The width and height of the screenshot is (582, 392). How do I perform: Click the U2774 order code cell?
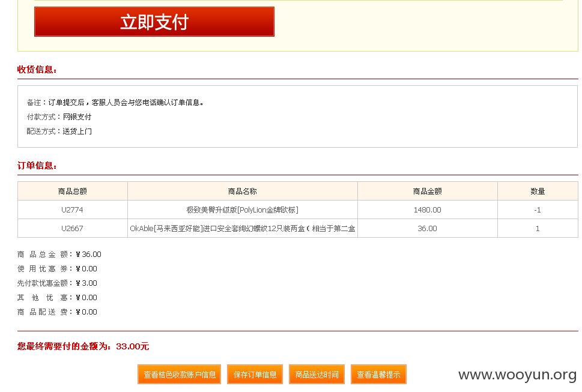coord(73,210)
